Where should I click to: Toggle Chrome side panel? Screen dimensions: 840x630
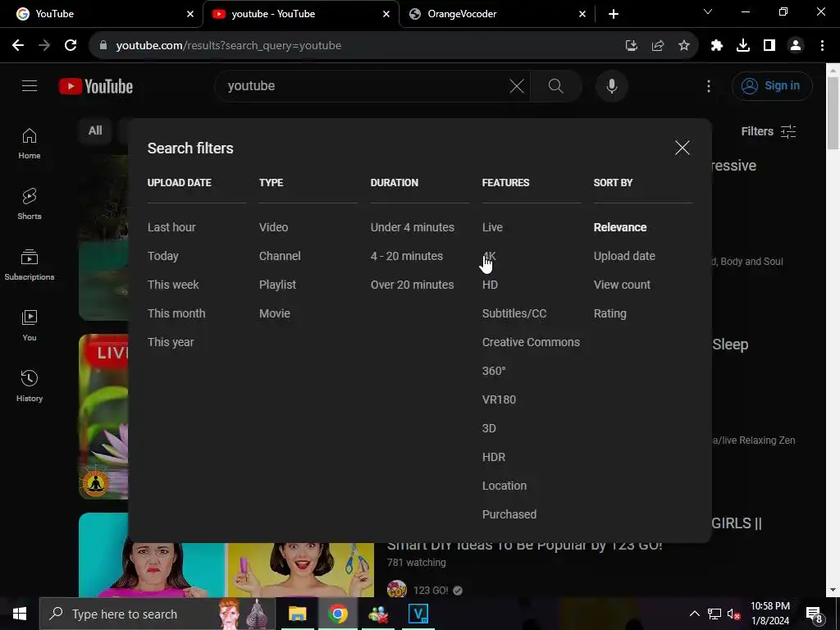769,46
